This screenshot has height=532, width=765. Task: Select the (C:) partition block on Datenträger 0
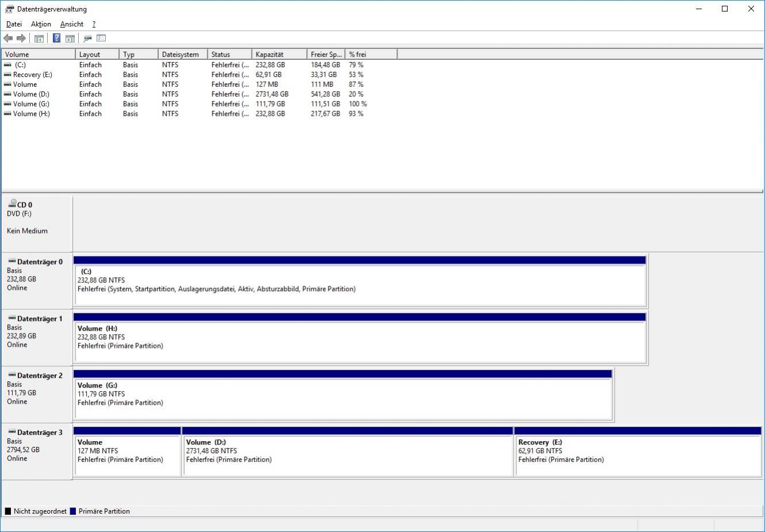pos(360,281)
